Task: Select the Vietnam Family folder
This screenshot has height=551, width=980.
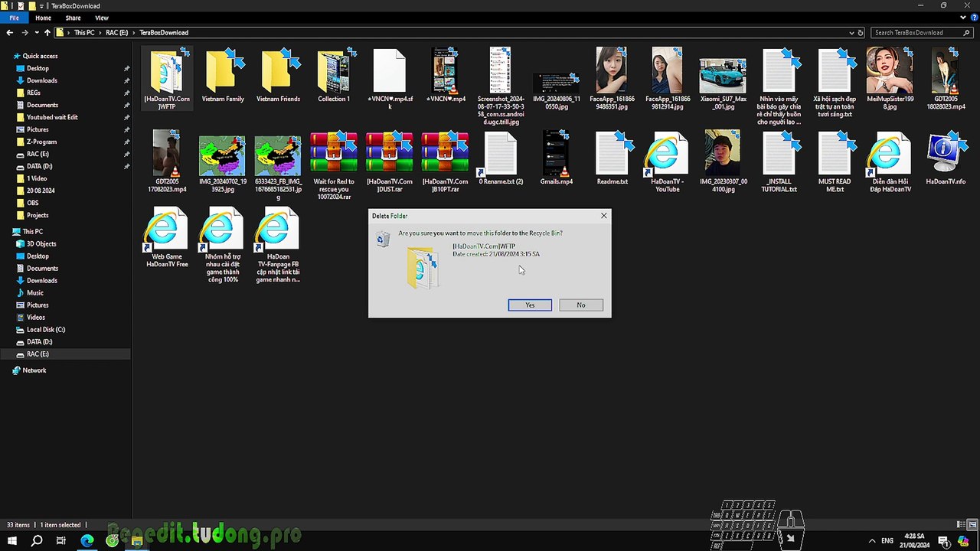Action: pyautogui.click(x=223, y=76)
